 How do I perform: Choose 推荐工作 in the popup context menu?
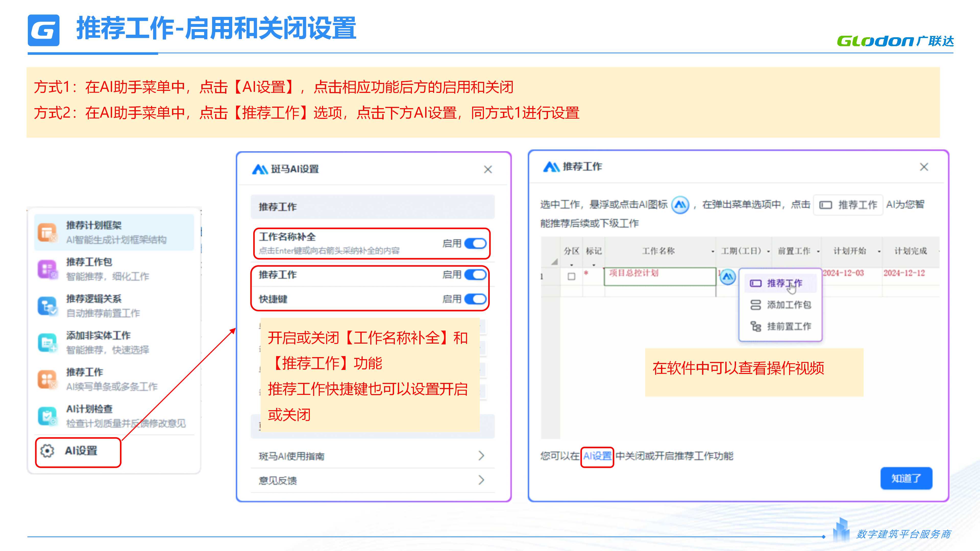(780, 283)
